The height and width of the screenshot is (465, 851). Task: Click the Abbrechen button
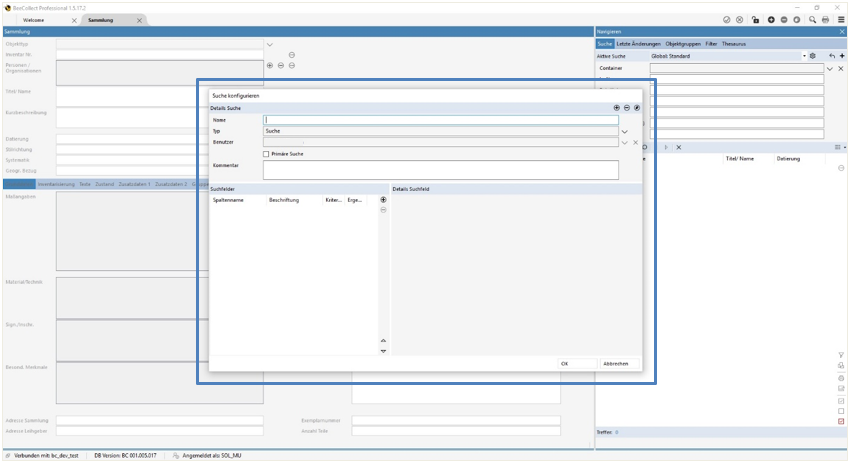[x=616, y=364]
